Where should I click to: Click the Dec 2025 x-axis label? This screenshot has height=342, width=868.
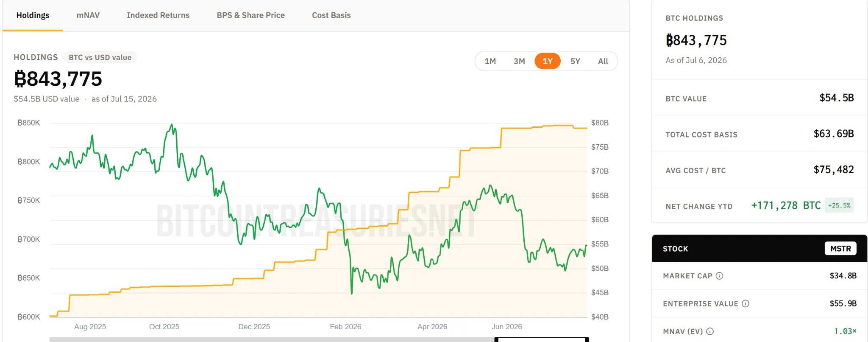click(254, 327)
